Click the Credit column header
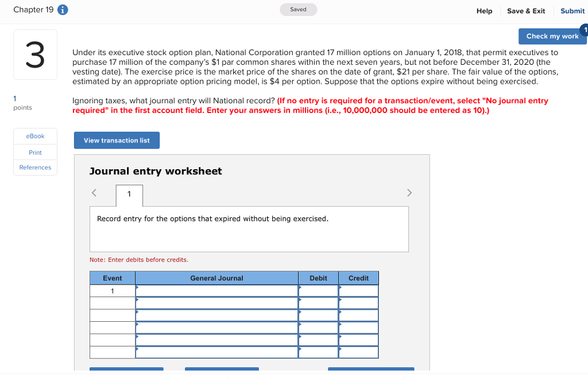Image resolution: width=588 pixels, height=378 pixels. (358, 278)
